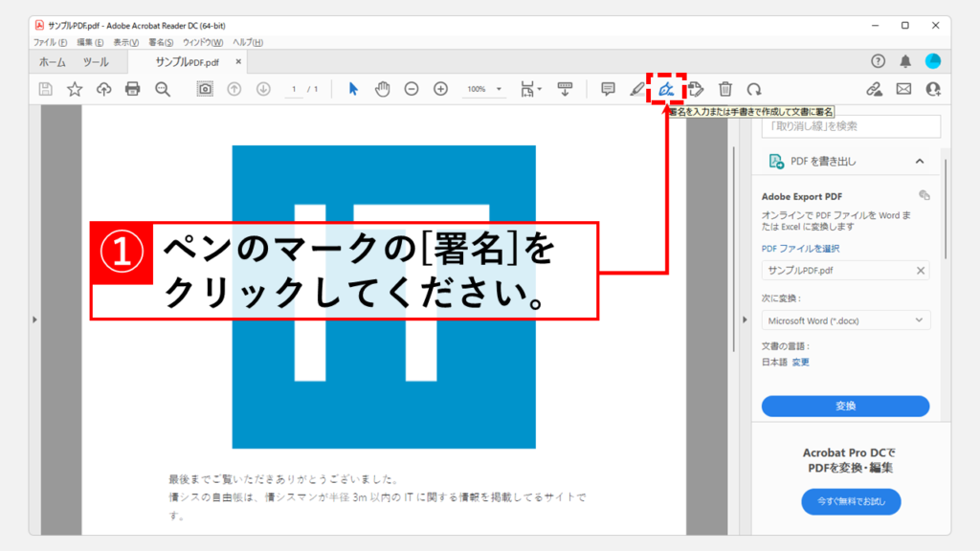The height and width of the screenshot is (551, 980).
Task: Click the pen-shaped Sign icon
Action: click(666, 89)
